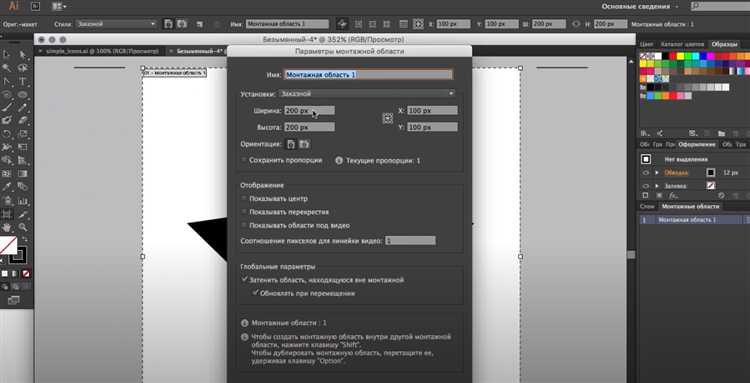Viewport: 750px width, 383px height.
Task: Expand the Заливка attribute row
Action: pyautogui.click(x=657, y=186)
